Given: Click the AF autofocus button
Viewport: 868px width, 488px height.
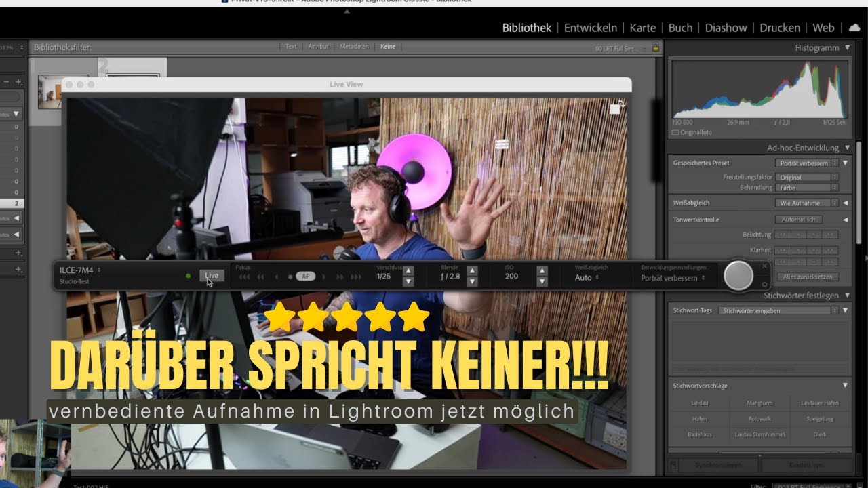Looking at the screenshot, I should (x=306, y=276).
